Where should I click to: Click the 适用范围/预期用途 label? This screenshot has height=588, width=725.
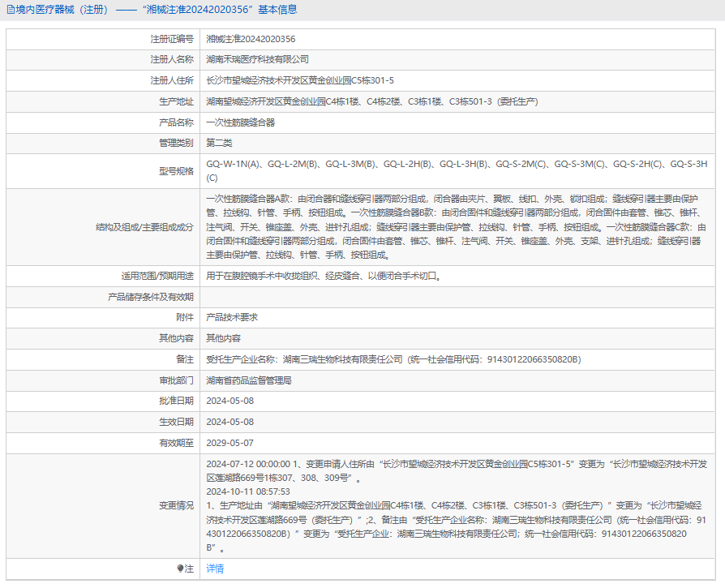tap(157, 276)
